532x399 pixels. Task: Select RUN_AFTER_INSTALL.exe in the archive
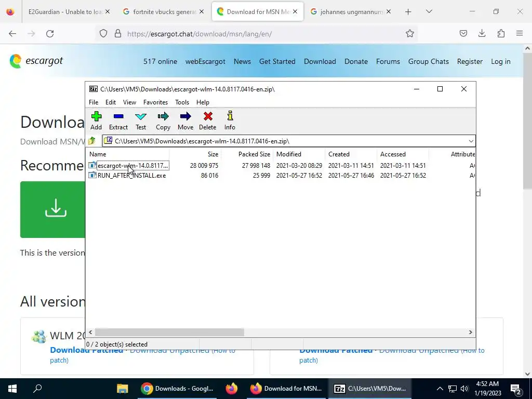[127, 176]
